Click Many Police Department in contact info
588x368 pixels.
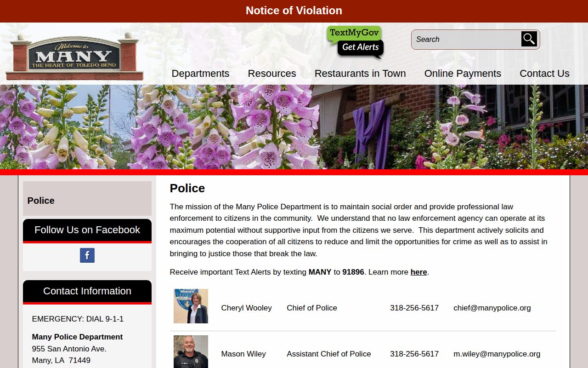point(77,337)
